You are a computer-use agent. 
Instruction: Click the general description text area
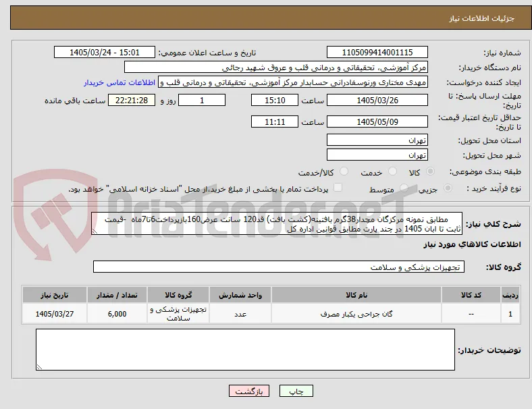pos(277,224)
